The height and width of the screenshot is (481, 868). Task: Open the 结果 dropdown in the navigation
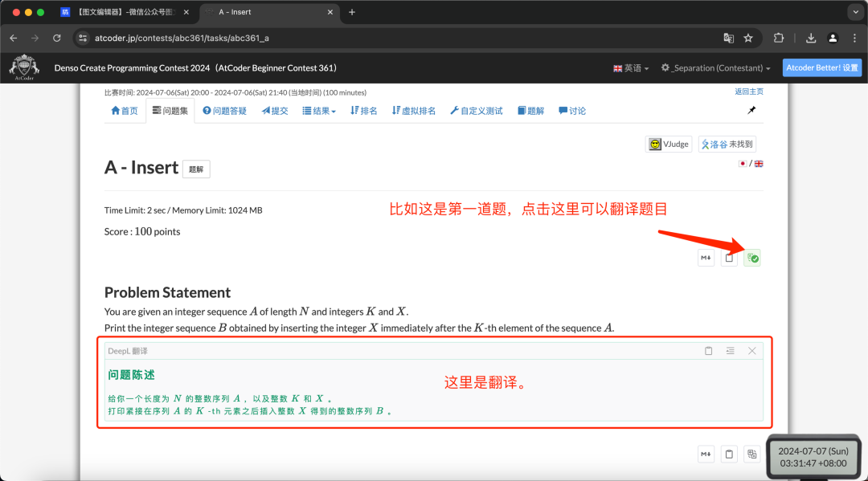point(318,110)
